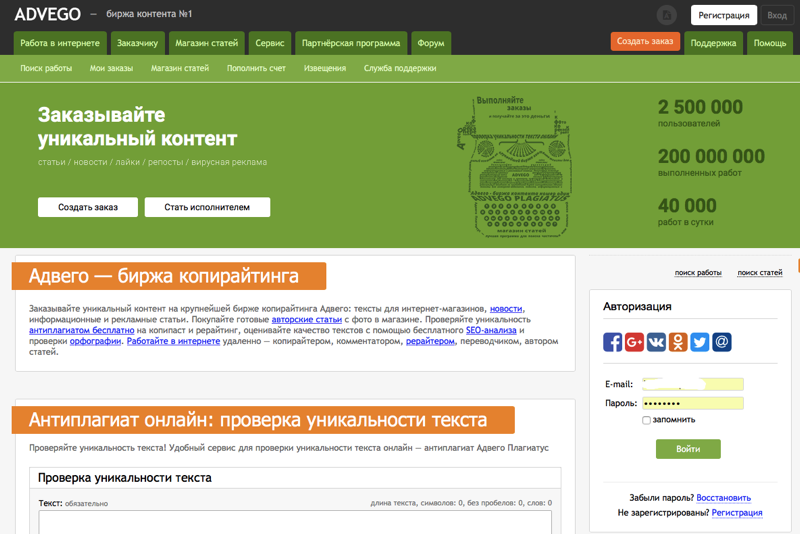This screenshot has width=800, height=534.
Task: Click the 'Проверка уникальности текста' panel title
Action: 124,478
